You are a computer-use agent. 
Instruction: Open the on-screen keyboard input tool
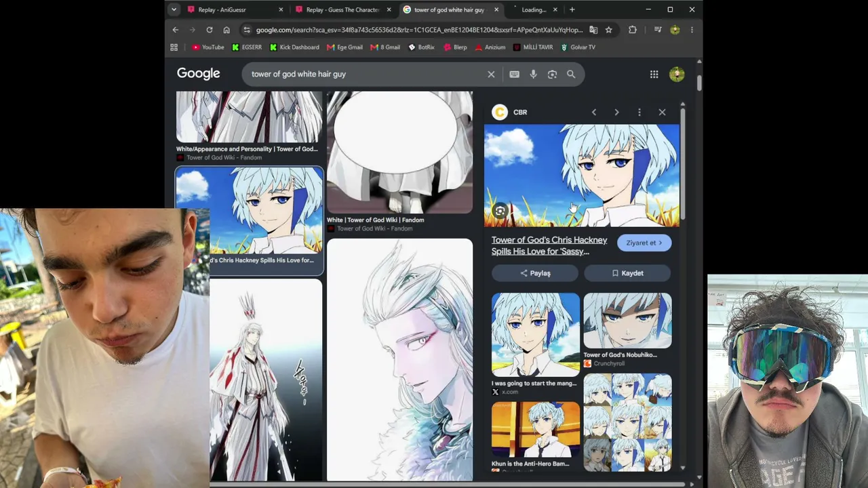(515, 74)
